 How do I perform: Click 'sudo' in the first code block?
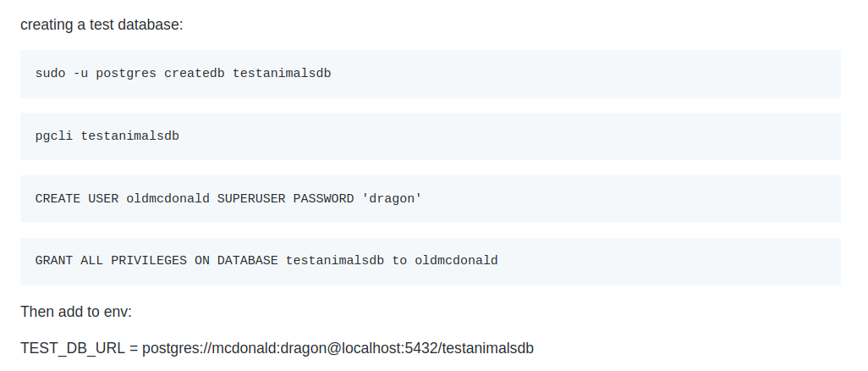click(x=51, y=73)
